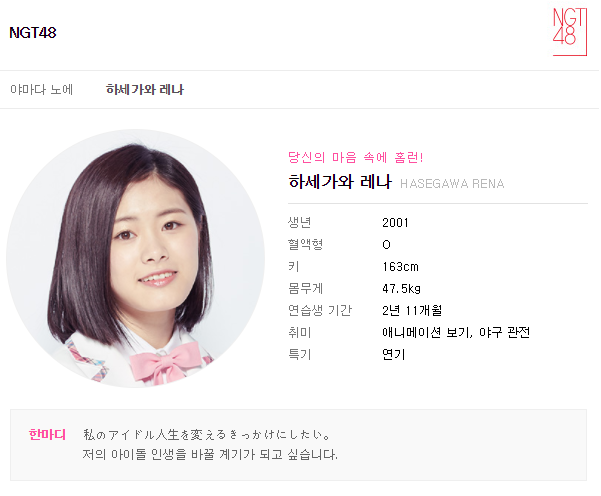
Task: Click the romanized name HASEGAWA RENA
Action: coord(452,184)
